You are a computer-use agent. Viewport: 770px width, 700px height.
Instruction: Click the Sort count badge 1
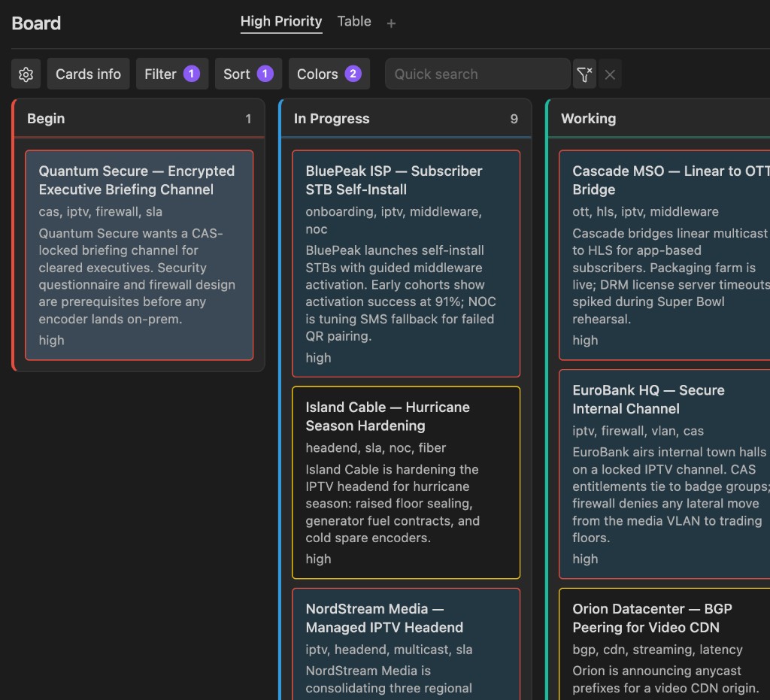(x=265, y=74)
